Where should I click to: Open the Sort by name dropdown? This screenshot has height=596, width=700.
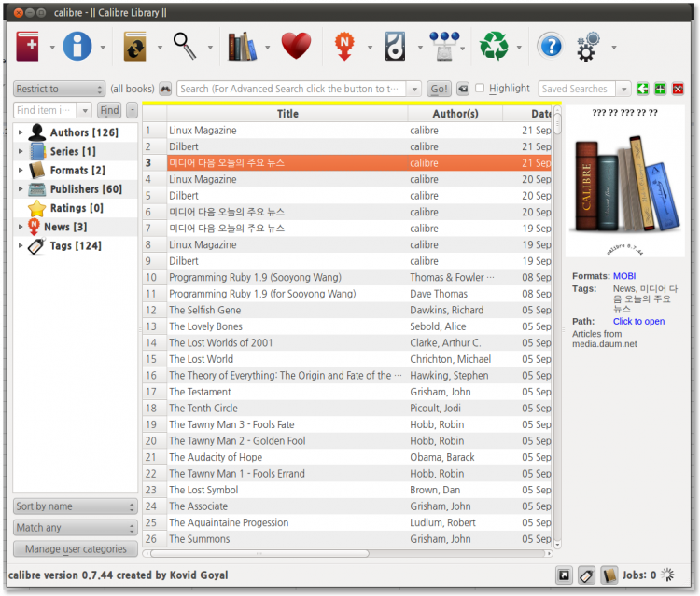coord(75,506)
